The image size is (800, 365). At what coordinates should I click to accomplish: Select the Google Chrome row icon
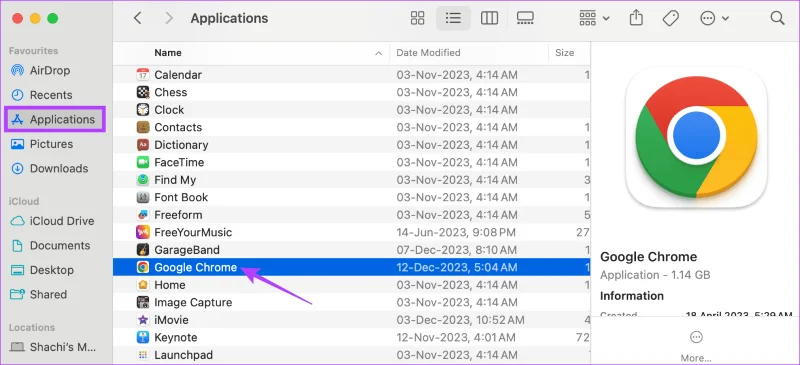coord(143,267)
